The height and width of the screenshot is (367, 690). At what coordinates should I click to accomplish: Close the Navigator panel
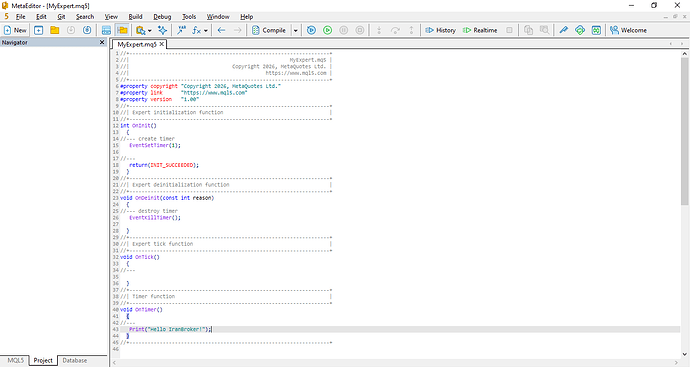pos(102,42)
